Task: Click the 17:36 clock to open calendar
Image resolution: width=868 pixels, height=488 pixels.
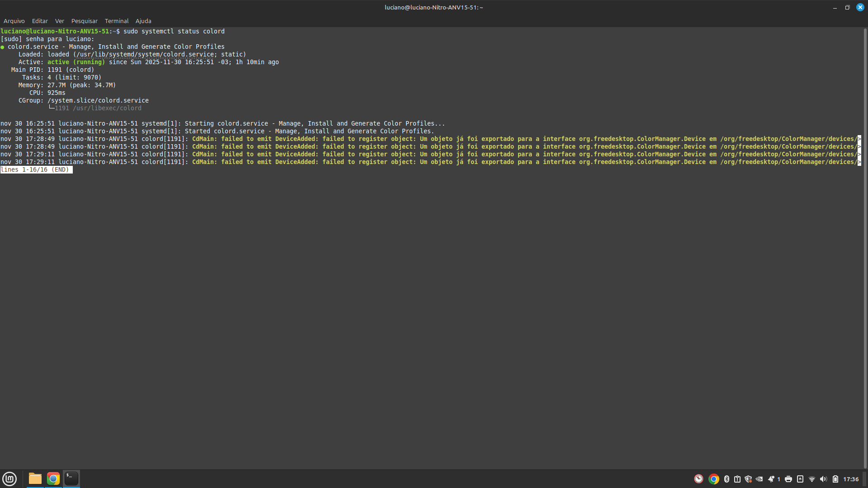Action: (851, 479)
